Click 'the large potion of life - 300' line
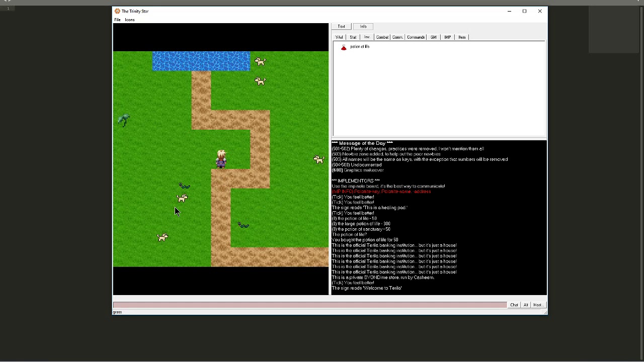This screenshot has width=644, height=362. tap(361, 224)
